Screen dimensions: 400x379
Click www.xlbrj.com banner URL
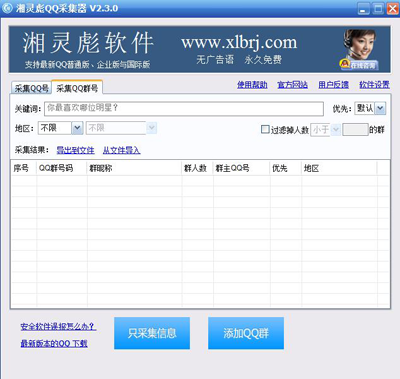[x=239, y=42]
